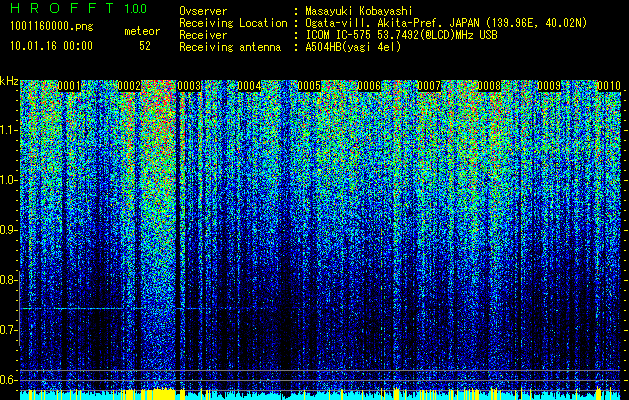This screenshot has width=629, height=400.
Task: Click the time marker 0005
Action: pos(309,86)
